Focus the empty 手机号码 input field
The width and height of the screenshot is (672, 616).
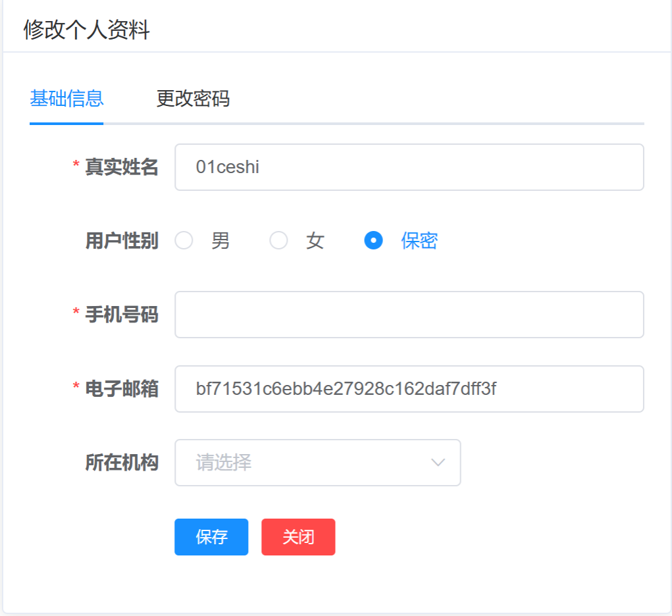pos(409,315)
